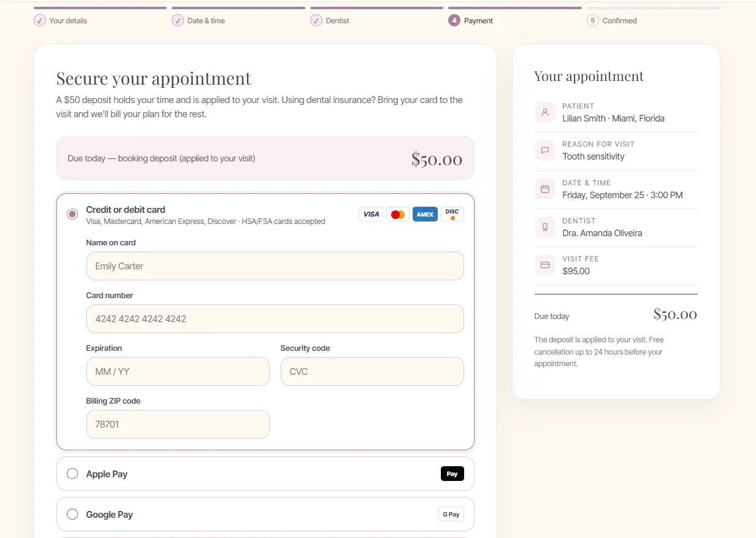Click the visit fee card icon
Screen dimensions: 756x538
(x=545, y=265)
